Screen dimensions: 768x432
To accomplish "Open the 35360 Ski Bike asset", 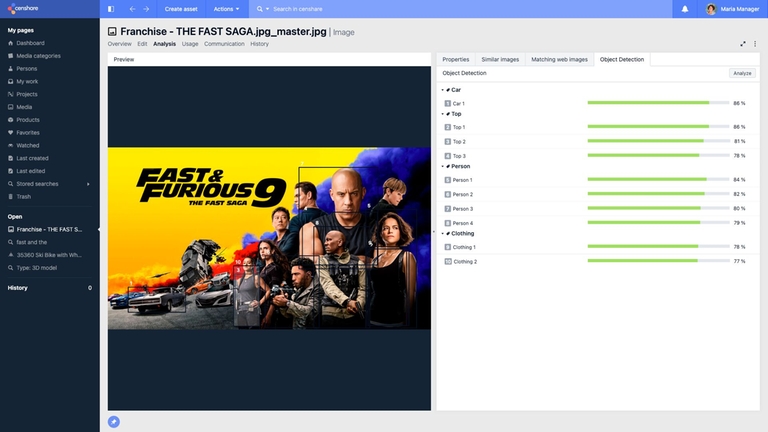I will pyautogui.click(x=49, y=255).
